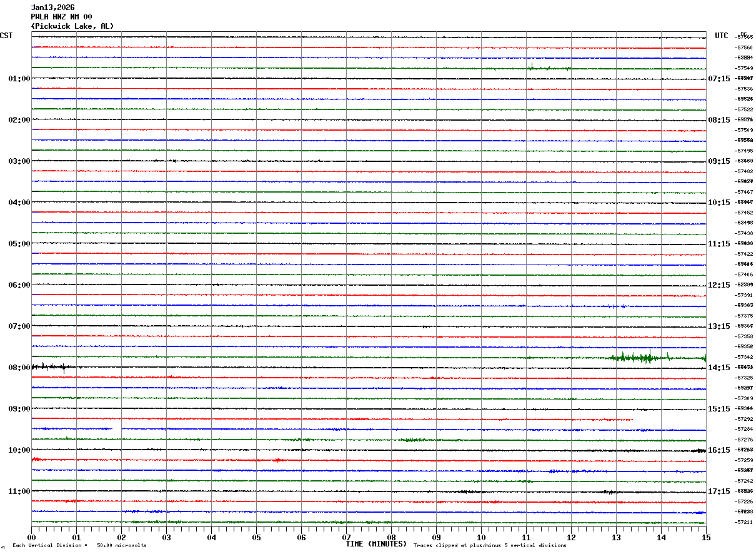
Task: Click minute tick 07 on x-axis
Action: (347, 536)
